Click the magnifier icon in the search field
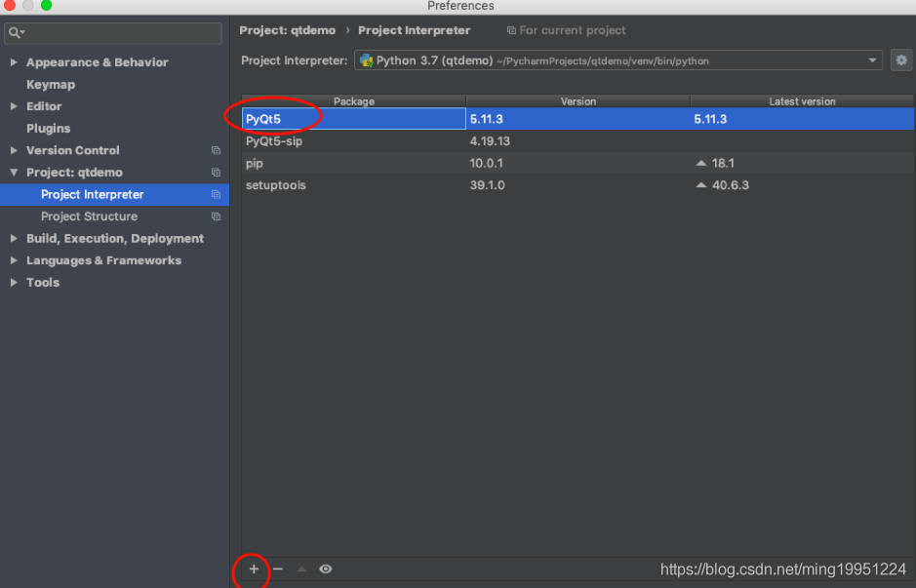The image size is (916, 588). pyautogui.click(x=14, y=32)
